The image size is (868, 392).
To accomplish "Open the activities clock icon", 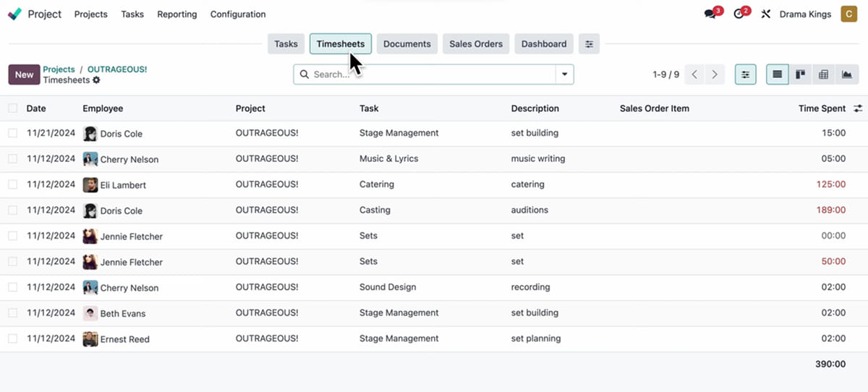I will [739, 14].
